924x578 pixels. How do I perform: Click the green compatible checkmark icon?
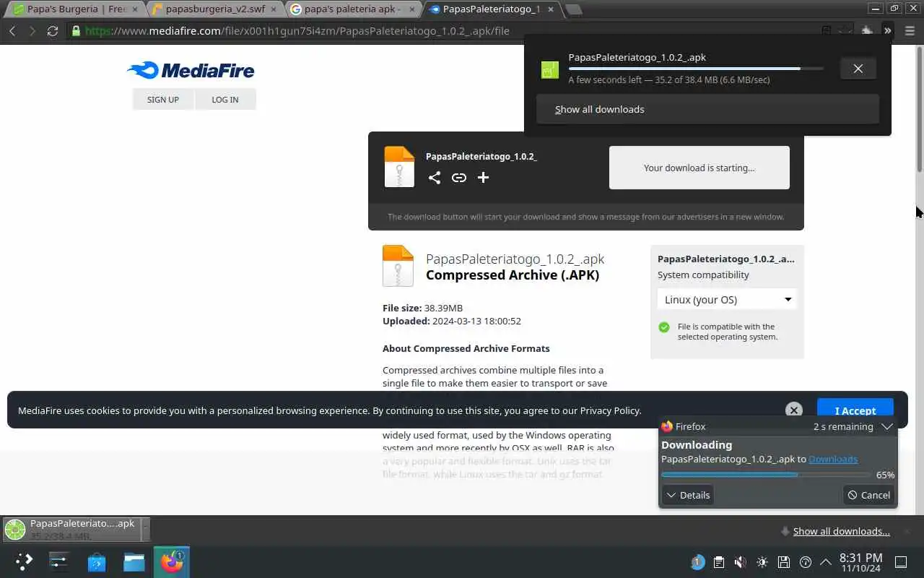pos(664,327)
